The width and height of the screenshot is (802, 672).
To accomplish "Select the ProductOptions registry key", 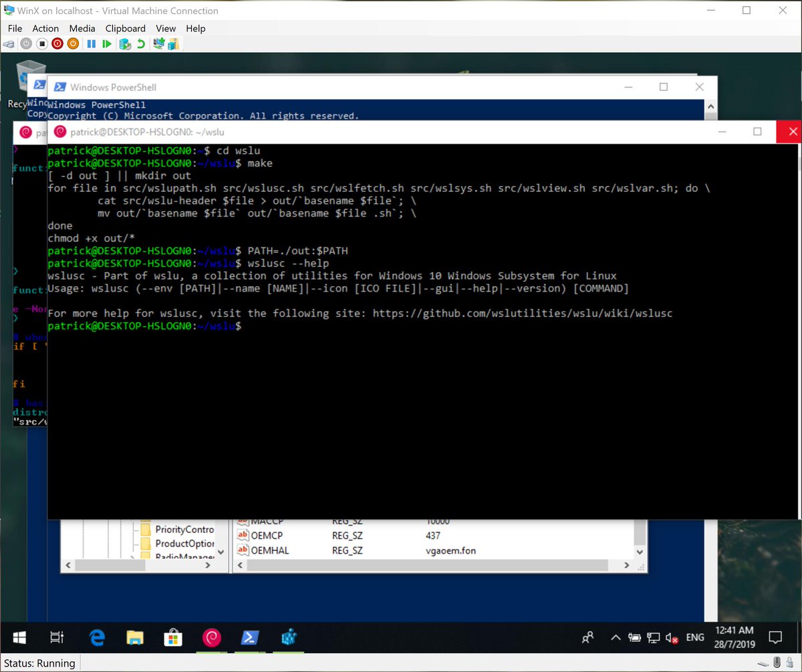I will (184, 544).
